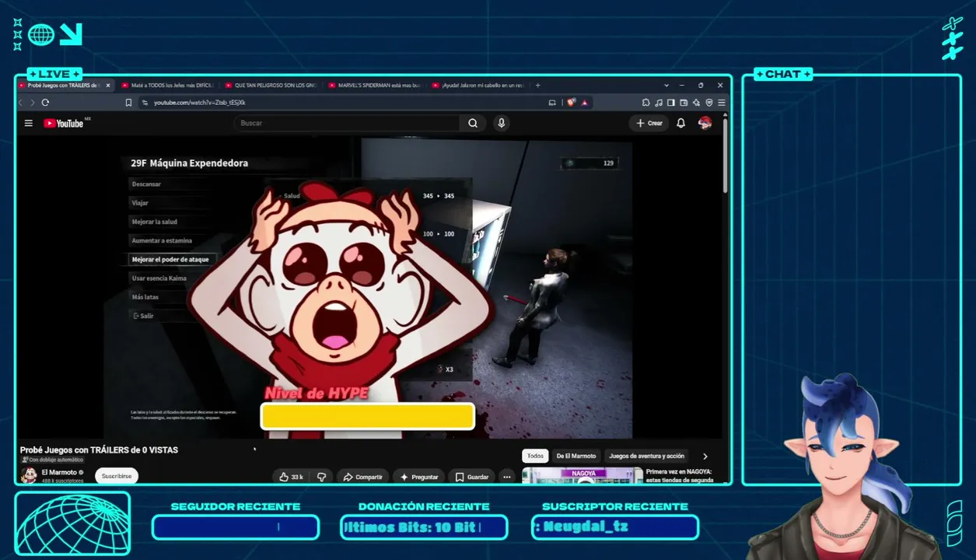Click the Brave VPN shield icon
This screenshot has width=976, height=560.
[708, 103]
